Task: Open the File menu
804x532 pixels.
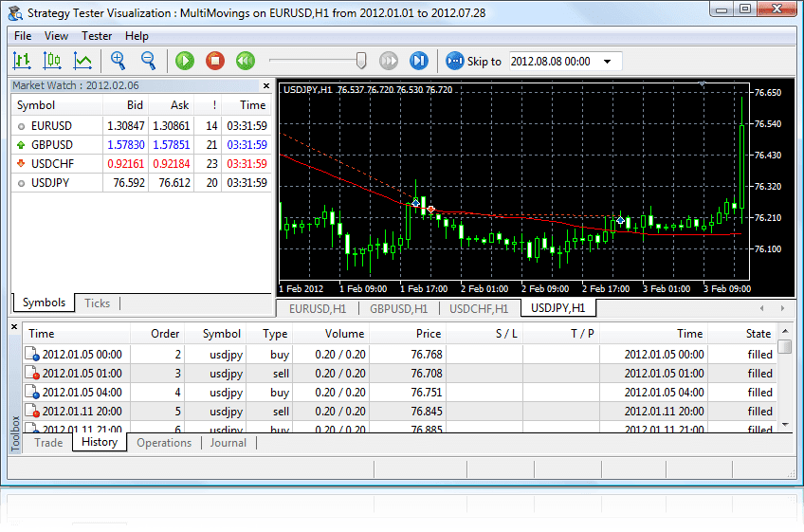Action: tap(23, 36)
